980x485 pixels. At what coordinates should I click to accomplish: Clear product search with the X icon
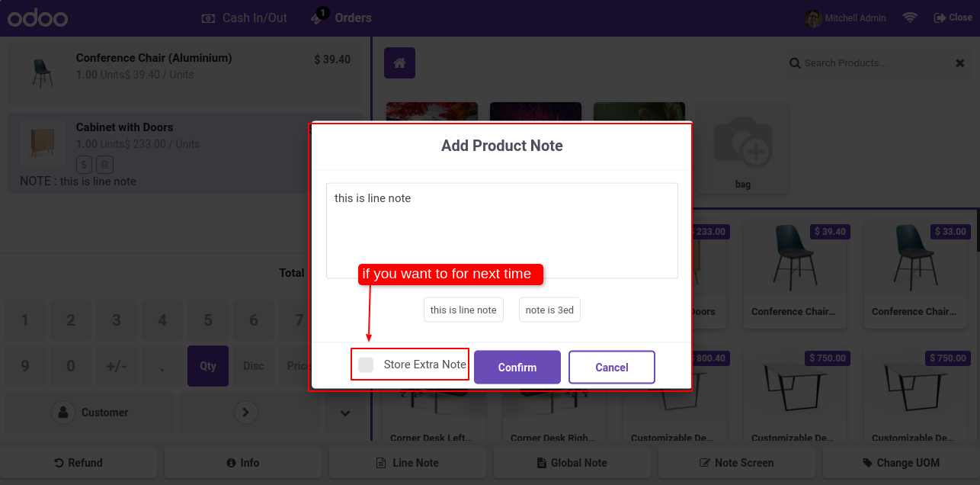[960, 63]
